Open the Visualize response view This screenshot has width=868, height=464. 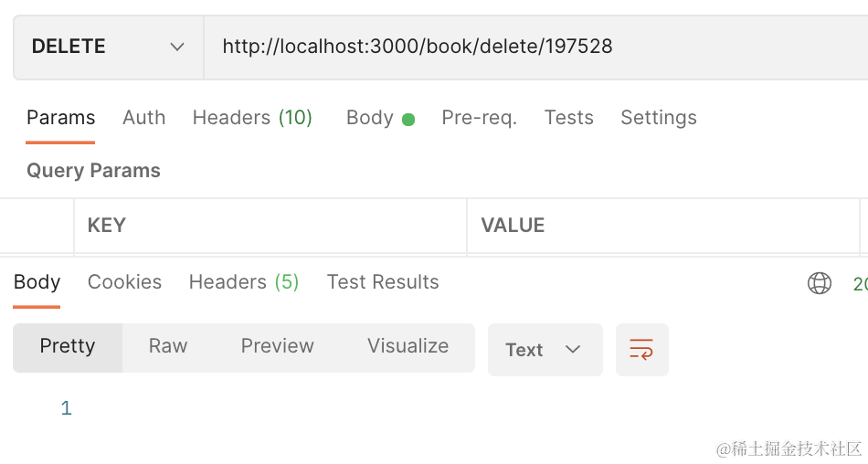[x=408, y=346]
